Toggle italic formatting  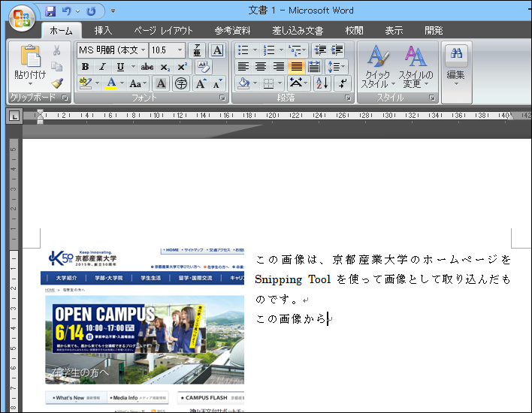103,67
